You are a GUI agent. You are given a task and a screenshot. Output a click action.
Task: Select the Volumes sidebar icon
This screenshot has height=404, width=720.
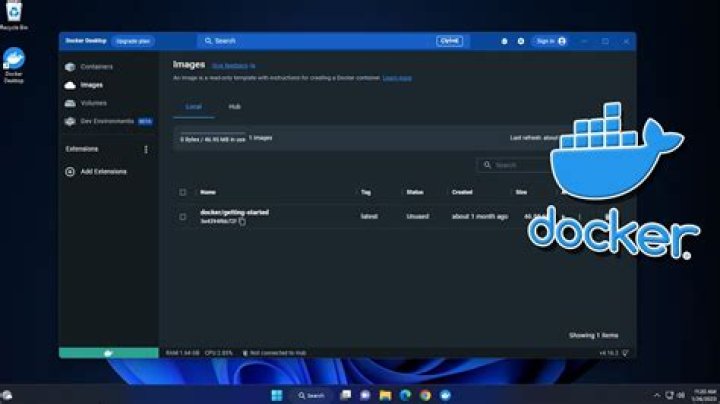point(70,103)
